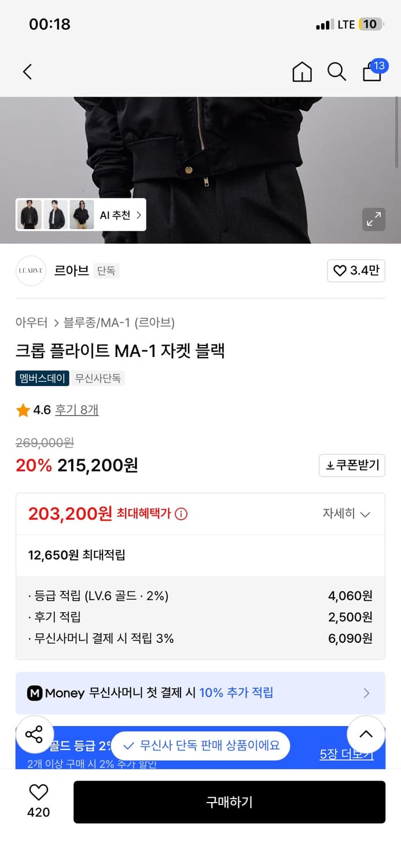Tap the back arrow at top left
The width and height of the screenshot is (401, 868).
pos(27,72)
